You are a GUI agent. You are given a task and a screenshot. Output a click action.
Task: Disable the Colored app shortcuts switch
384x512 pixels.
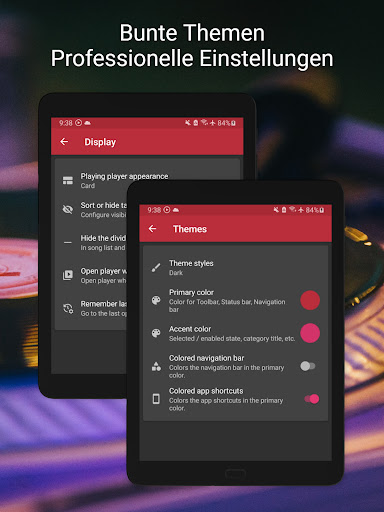312,399
